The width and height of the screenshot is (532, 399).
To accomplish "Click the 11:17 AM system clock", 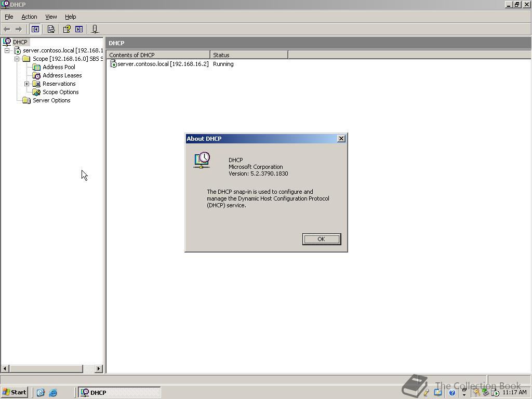I will (514, 393).
